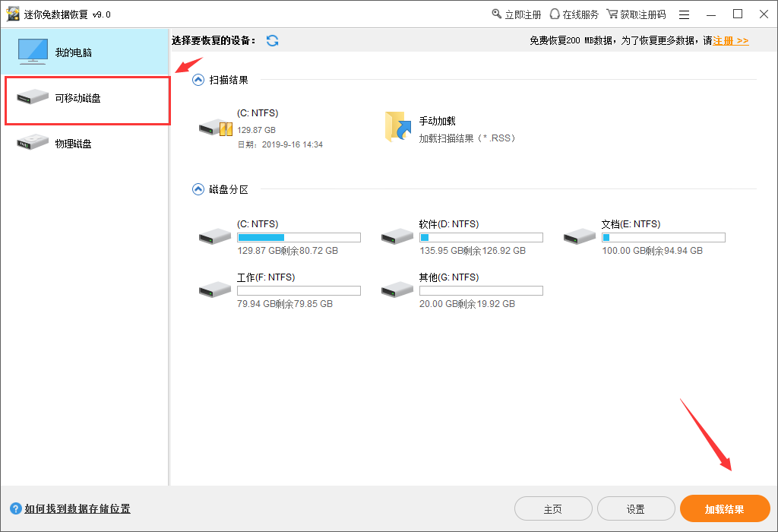Select the 我的电脑 monitor icon
778x532 pixels.
point(33,52)
